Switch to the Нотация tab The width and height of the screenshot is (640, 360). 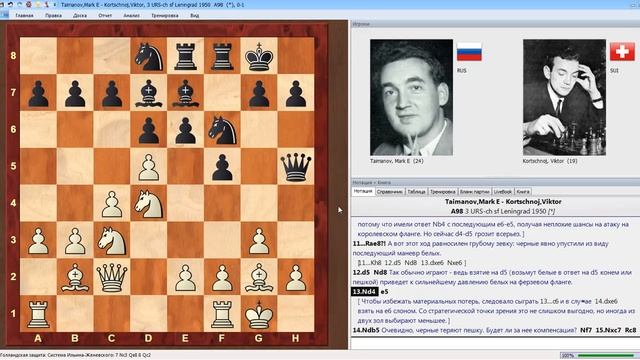362,191
